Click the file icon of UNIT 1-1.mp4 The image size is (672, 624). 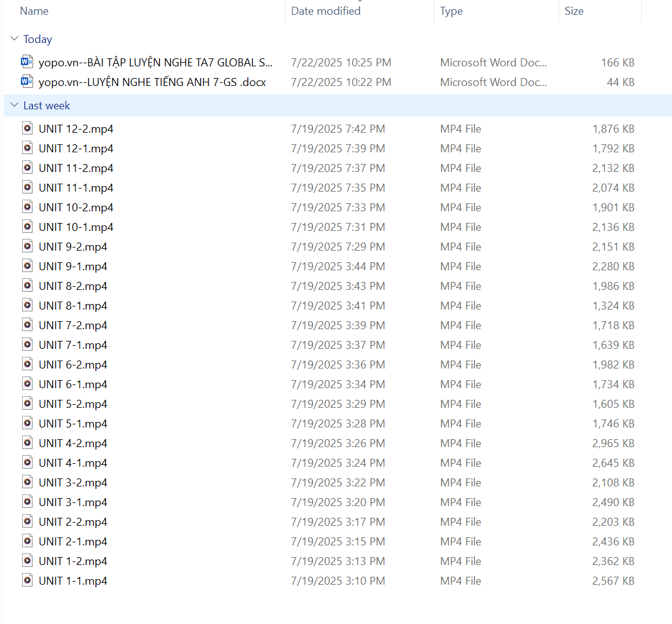pyautogui.click(x=27, y=580)
